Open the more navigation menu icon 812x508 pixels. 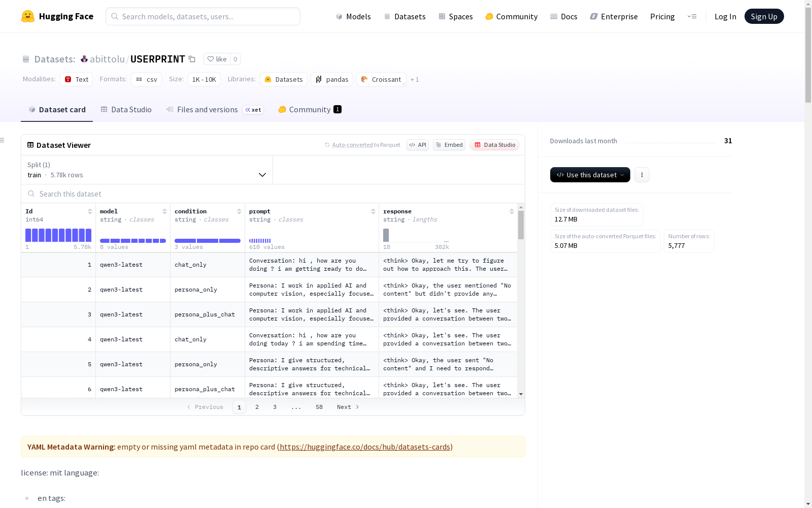click(692, 16)
